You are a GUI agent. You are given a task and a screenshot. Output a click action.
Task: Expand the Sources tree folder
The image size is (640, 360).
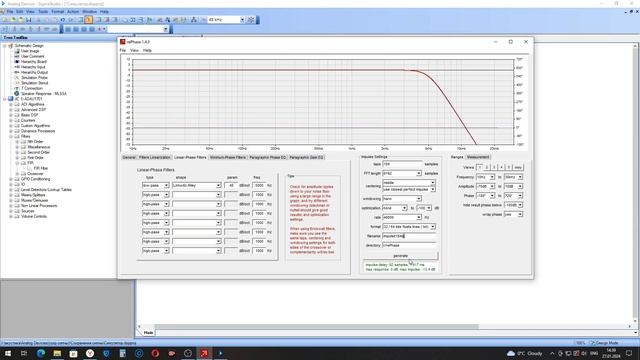coord(11,211)
